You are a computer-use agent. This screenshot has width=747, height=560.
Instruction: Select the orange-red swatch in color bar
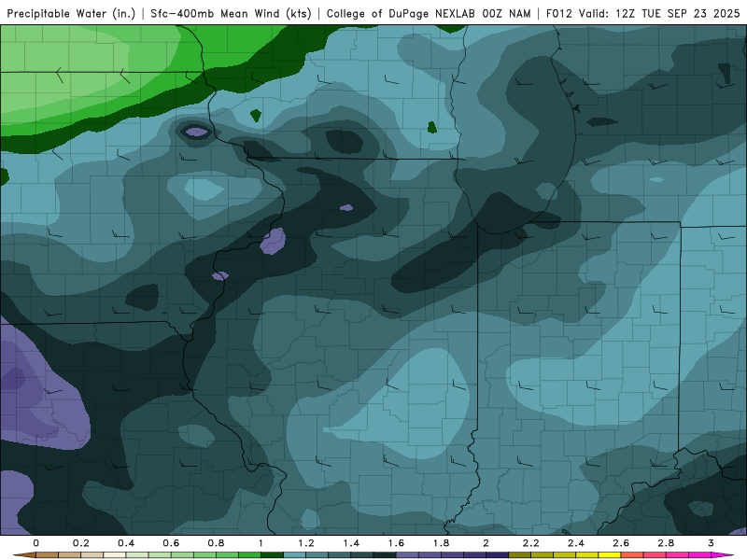[x=632, y=555]
